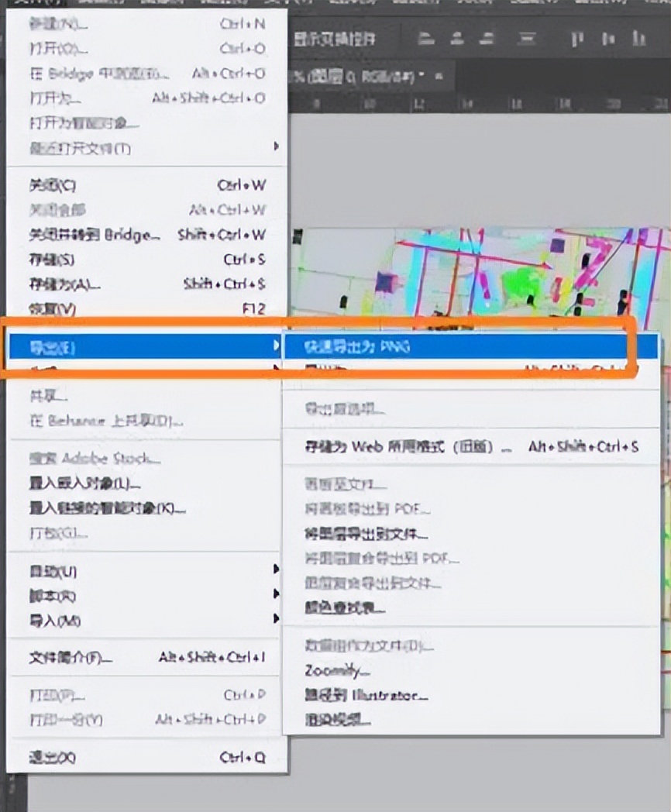
Task: Click the distribute horizontal centers icon
Action: [608, 37]
